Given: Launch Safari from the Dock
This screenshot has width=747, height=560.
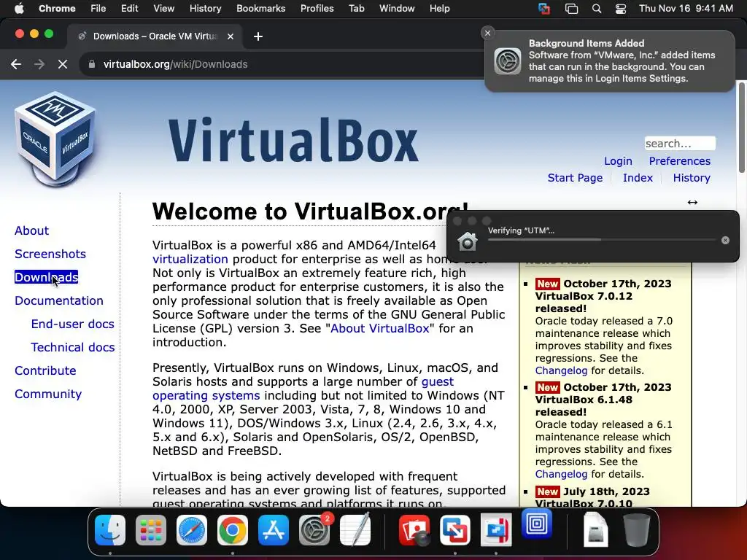Looking at the screenshot, I should tap(192, 530).
